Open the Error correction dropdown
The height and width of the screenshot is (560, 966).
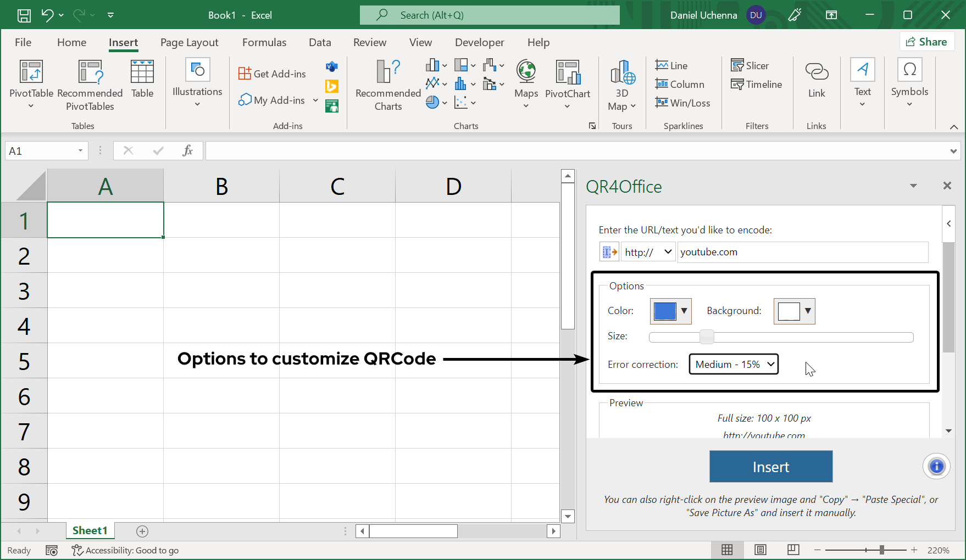pyautogui.click(x=734, y=365)
